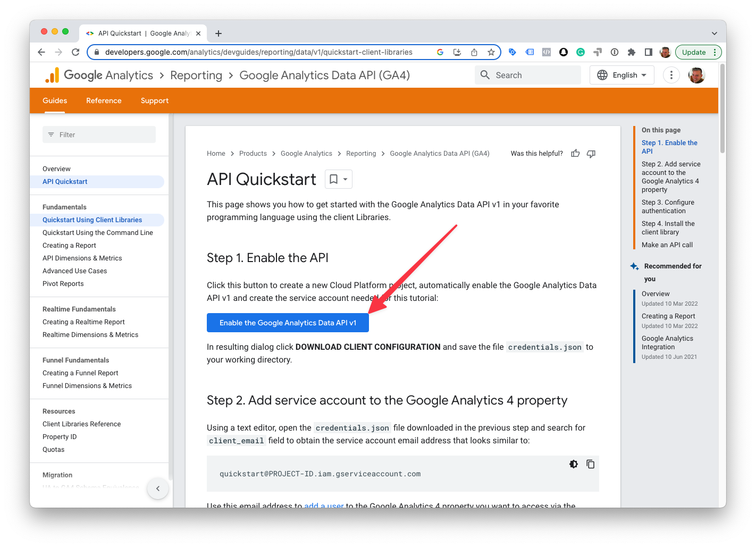756x547 pixels.
Task: Click the Grammarly extension icon
Action: (x=581, y=52)
